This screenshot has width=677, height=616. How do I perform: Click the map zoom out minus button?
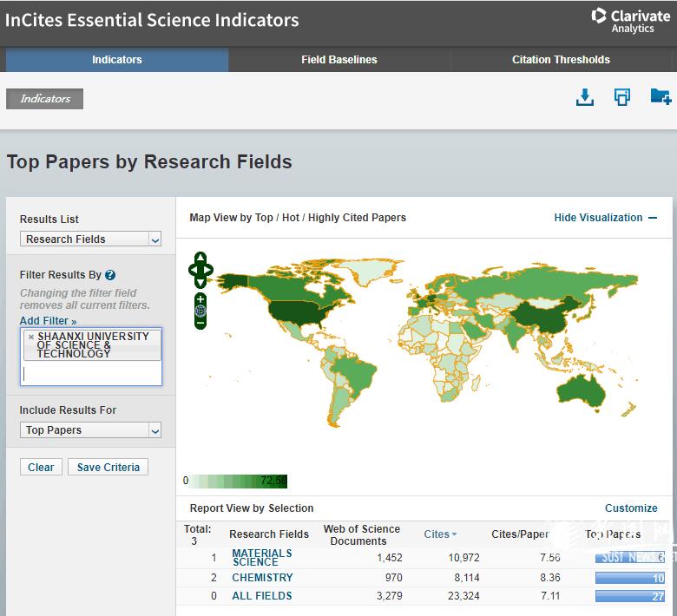coord(200,323)
